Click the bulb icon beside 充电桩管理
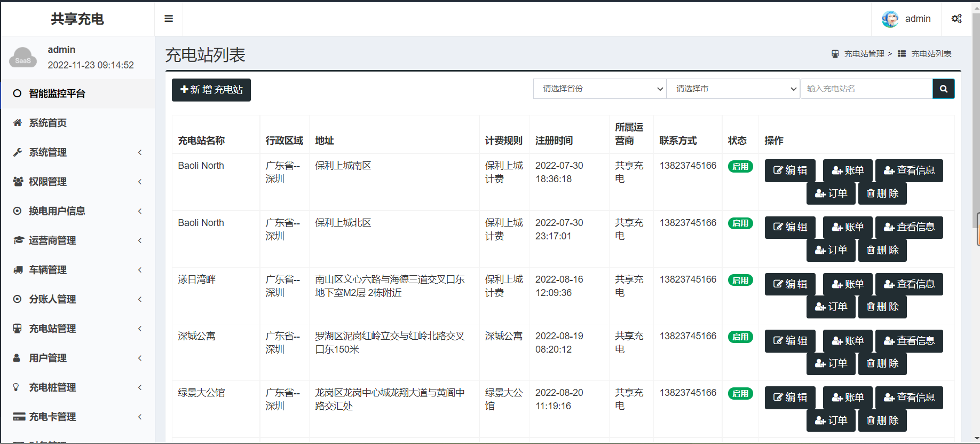This screenshot has height=444, width=980. point(16,387)
